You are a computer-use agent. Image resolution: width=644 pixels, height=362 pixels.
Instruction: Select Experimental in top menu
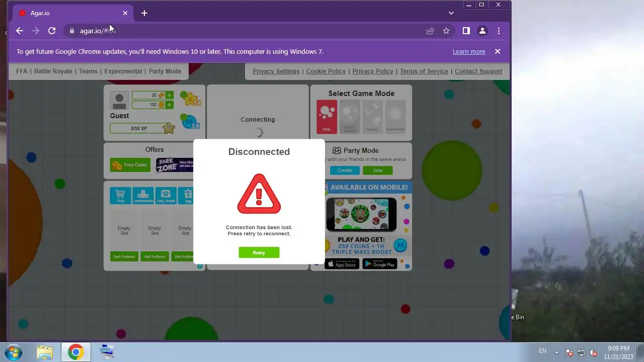tap(123, 71)
